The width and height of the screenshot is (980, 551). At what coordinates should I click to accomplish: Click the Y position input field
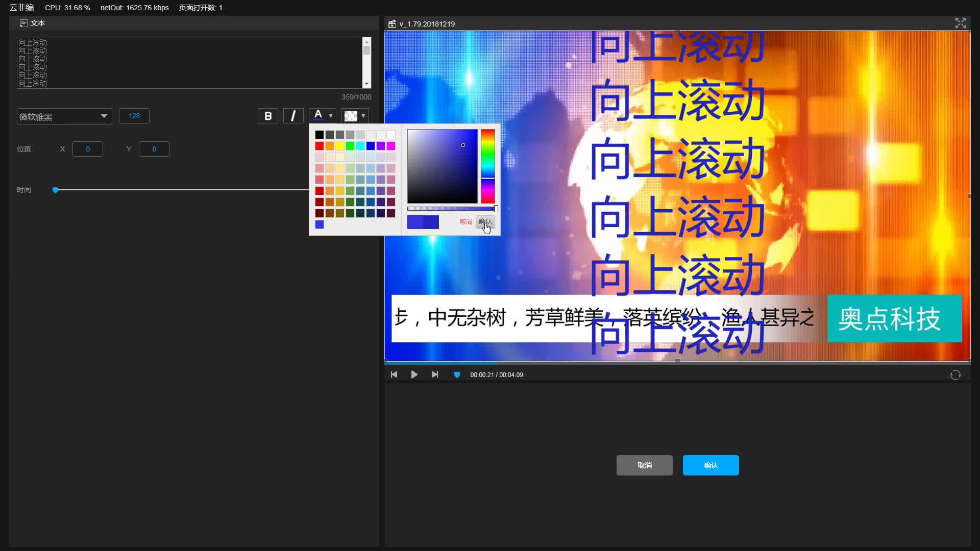154,149
